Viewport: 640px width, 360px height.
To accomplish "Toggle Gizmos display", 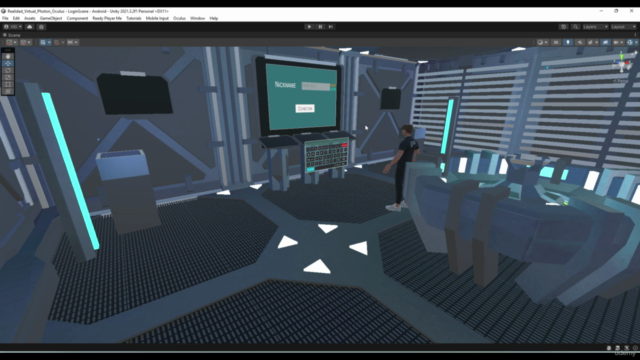I will 630,42.
